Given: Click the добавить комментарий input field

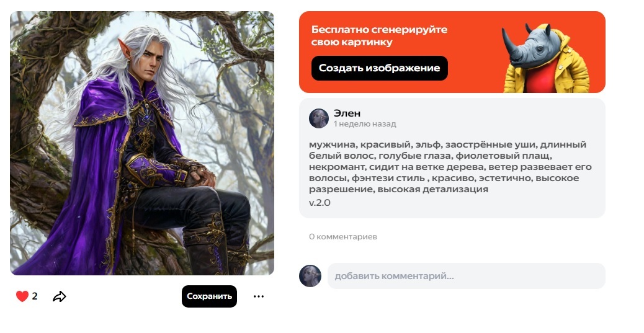Looking at the screenshot, I should click(x=466, y=276).
